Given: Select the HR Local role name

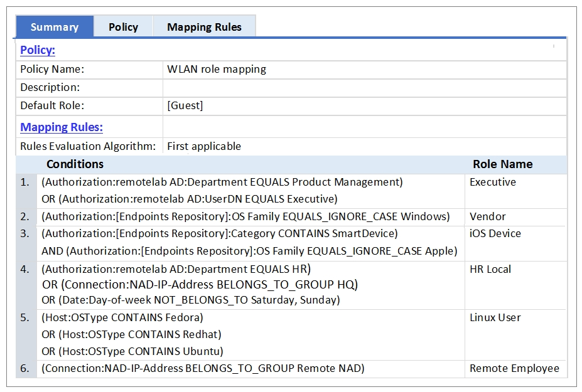Looking at the screenshot, I should tap(490, 269).
